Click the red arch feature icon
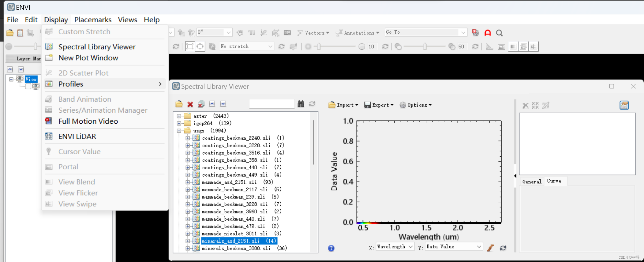644x262 pixels. point(488,33)
